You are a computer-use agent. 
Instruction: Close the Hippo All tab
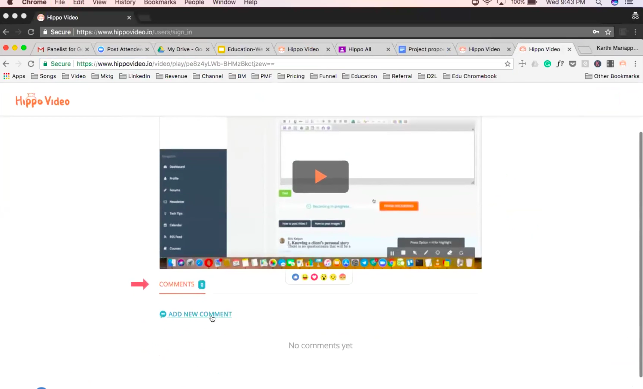[x=388, y=49]
